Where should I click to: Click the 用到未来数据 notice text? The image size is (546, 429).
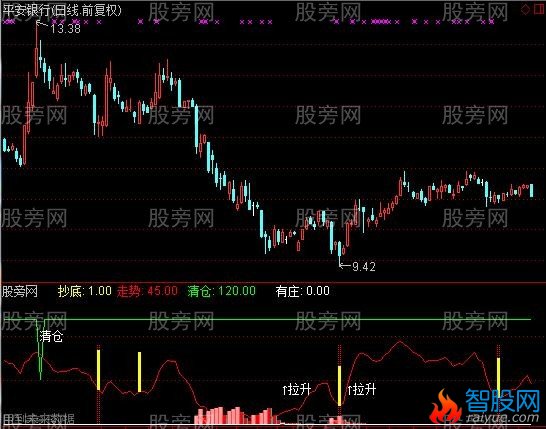click(x=38, y=419)
